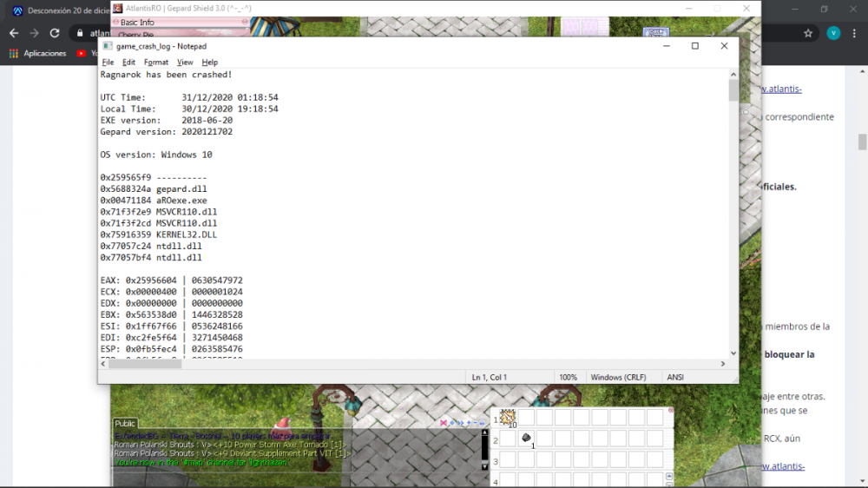The height and width of the screenshot is (488, 868).
Task: Open Chrome's three-dot menu
Action: click(x=856, y=33)
